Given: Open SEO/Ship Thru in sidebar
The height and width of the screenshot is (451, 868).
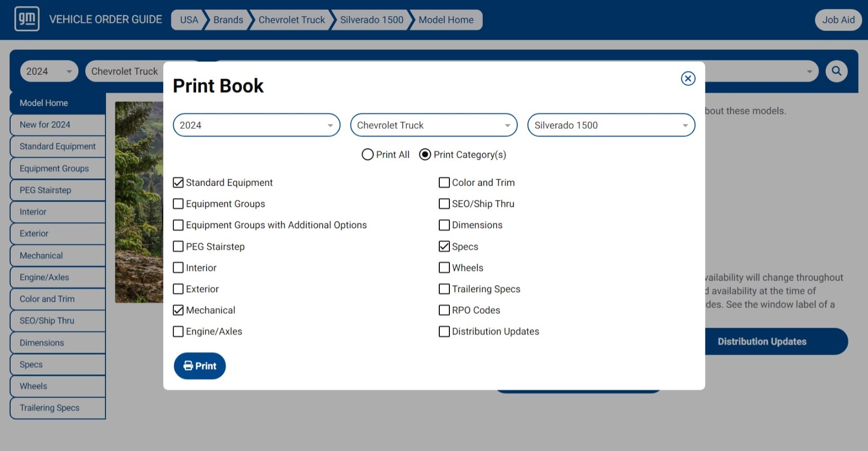Looking at the screenshot, I should click(58, 321).
